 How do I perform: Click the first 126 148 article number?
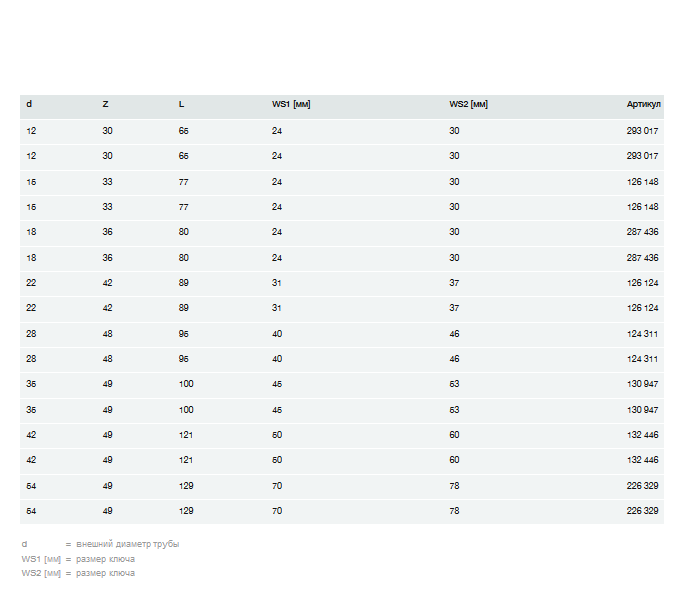tap(642, 182)
